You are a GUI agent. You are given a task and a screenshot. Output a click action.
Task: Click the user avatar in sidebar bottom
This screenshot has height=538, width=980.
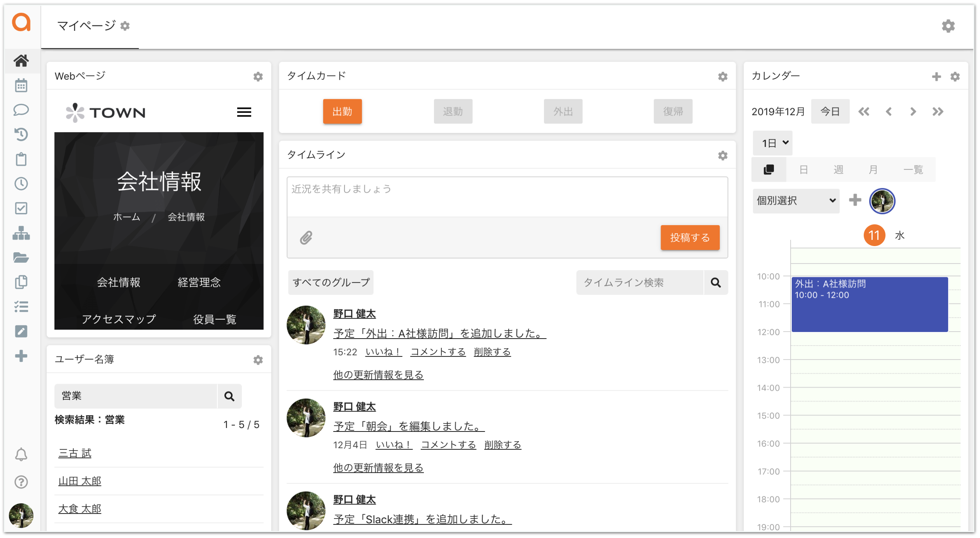[21, 515]
